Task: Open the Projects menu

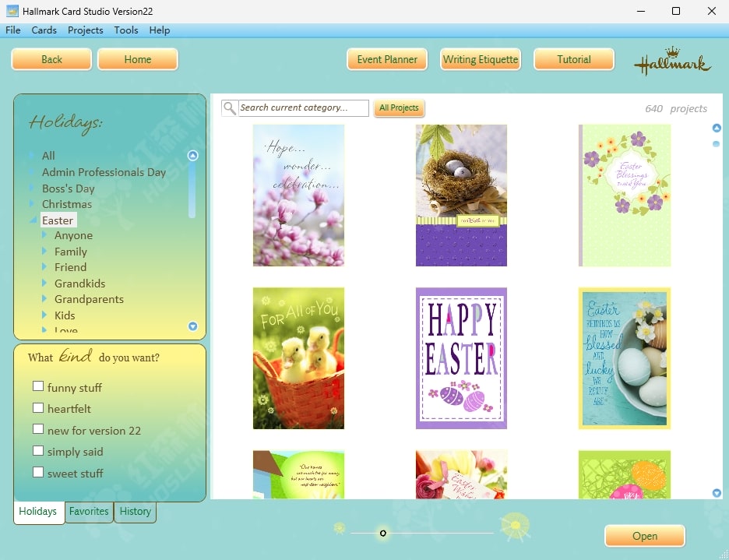Action: coord(86,30)
